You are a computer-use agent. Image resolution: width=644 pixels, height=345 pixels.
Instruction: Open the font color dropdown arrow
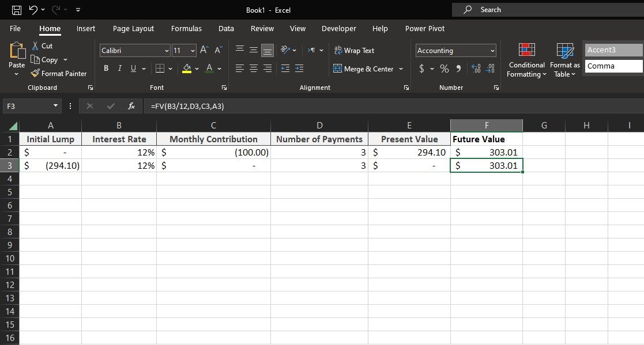pyautogui.click(x=219, y=68)
